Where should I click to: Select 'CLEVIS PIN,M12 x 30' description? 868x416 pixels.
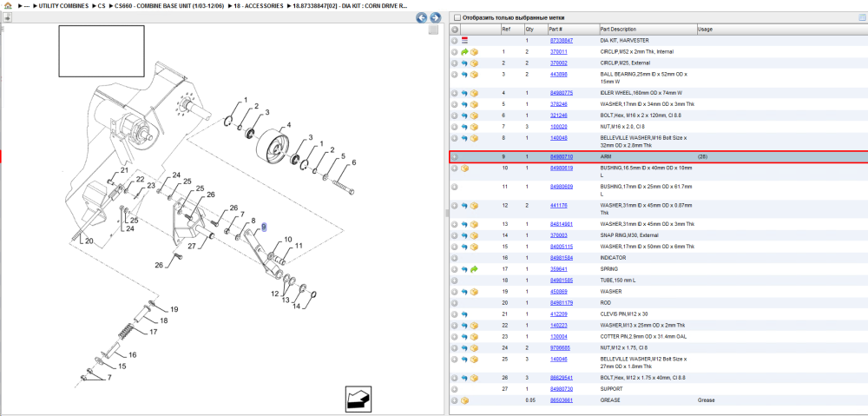[624, 314]
